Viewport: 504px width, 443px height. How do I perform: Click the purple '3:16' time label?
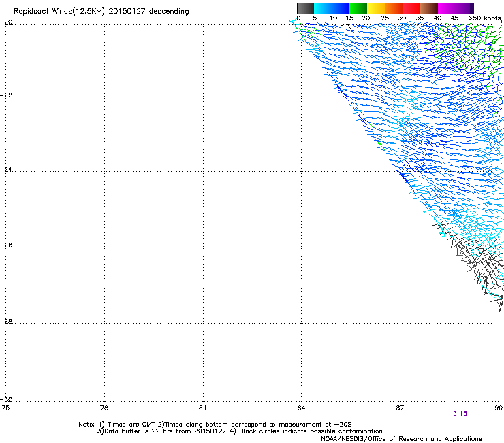[460, 414]
